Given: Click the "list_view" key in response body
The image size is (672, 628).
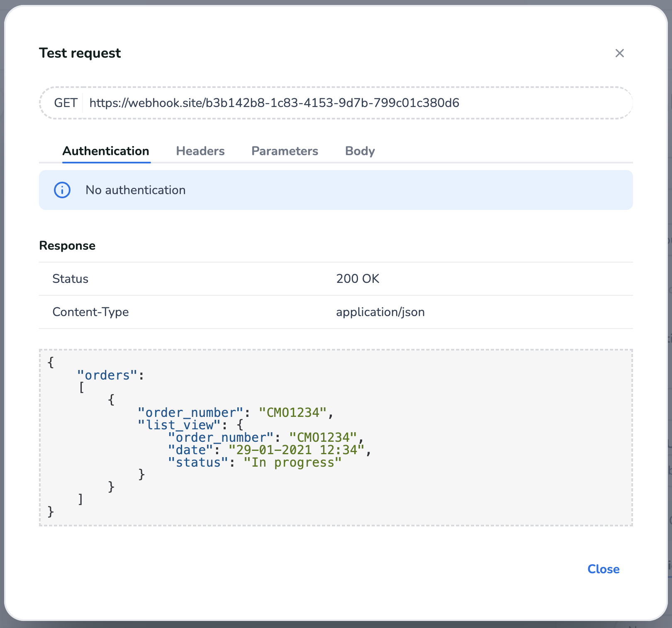Looking at the screenshot, I should pyautogui.click(x=179, y=425).
